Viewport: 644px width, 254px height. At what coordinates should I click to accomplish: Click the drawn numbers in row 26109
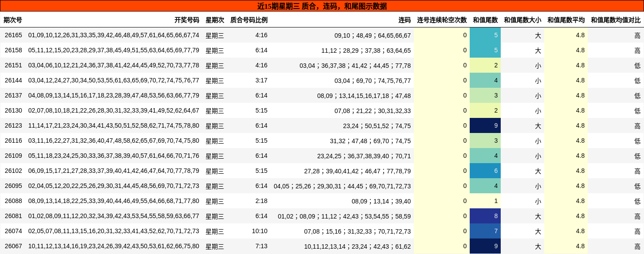coord(114,156)
